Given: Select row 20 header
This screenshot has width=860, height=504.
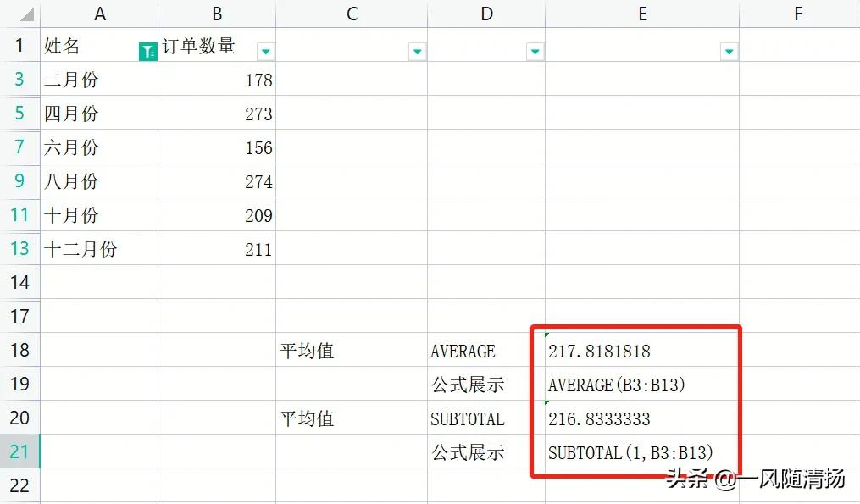Looking at the screenshot, I should [x=19, y=418].
